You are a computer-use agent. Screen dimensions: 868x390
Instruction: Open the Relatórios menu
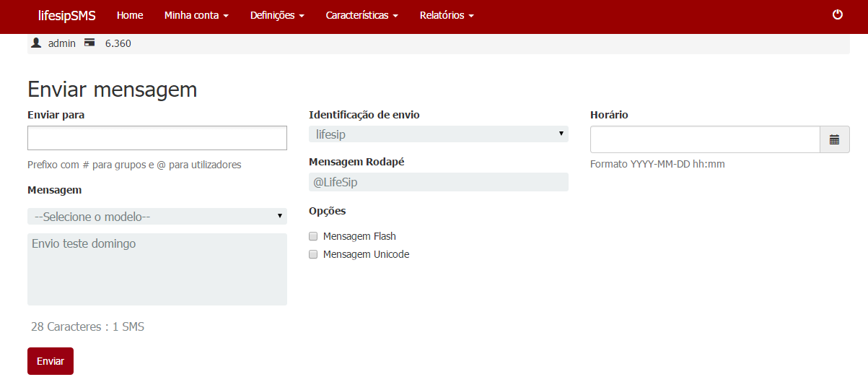click(447, 15)
